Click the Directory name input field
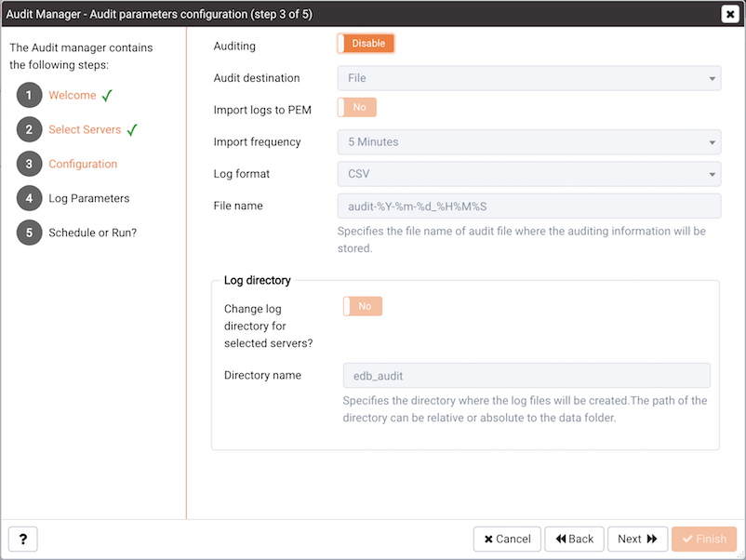746x560 pixels. tap(526, 376)
